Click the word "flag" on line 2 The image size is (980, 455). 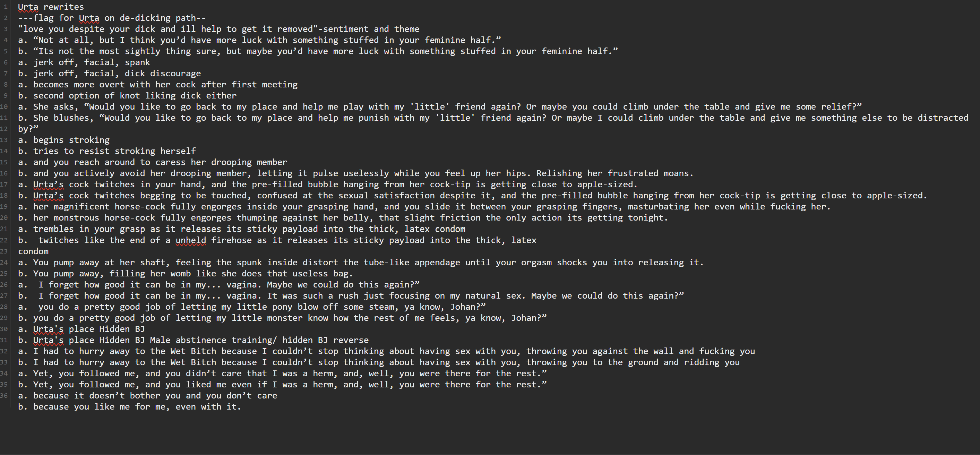click(43, 18)
